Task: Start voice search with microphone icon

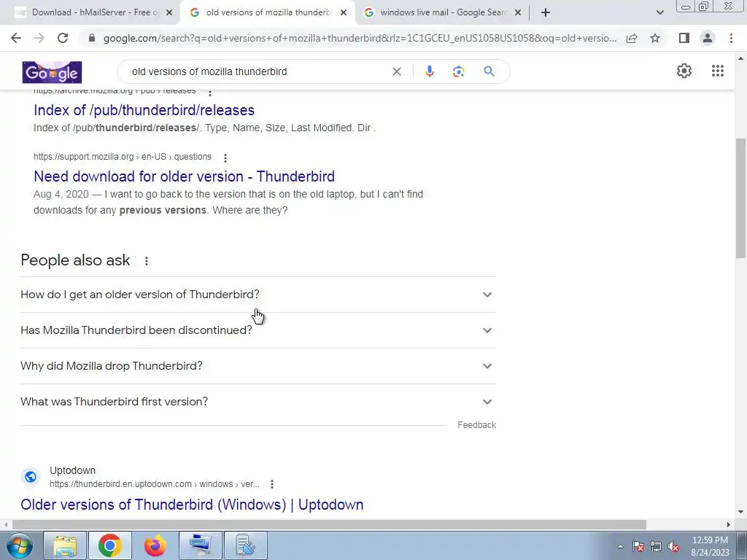Action: [429, 71]
